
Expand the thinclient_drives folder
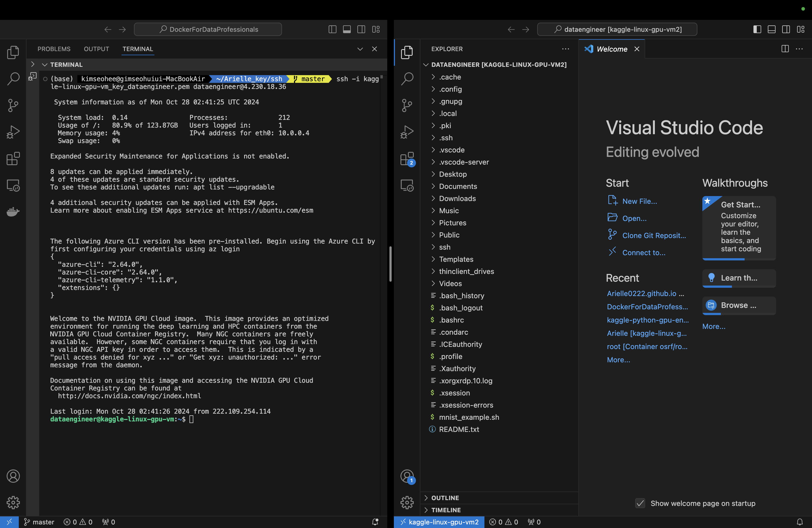[x=499, y=271]
